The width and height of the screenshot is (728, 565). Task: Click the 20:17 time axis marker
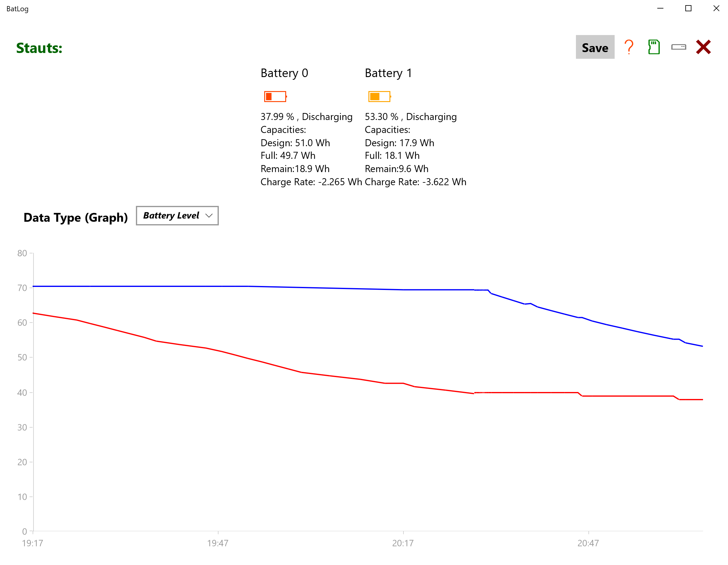pyautogui.click(x=403, y=543)
